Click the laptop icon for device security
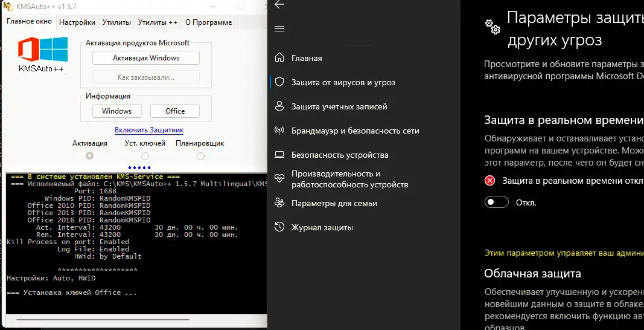Image resolution: width=644 pixels, height=330 pixels. click(279, 155)
